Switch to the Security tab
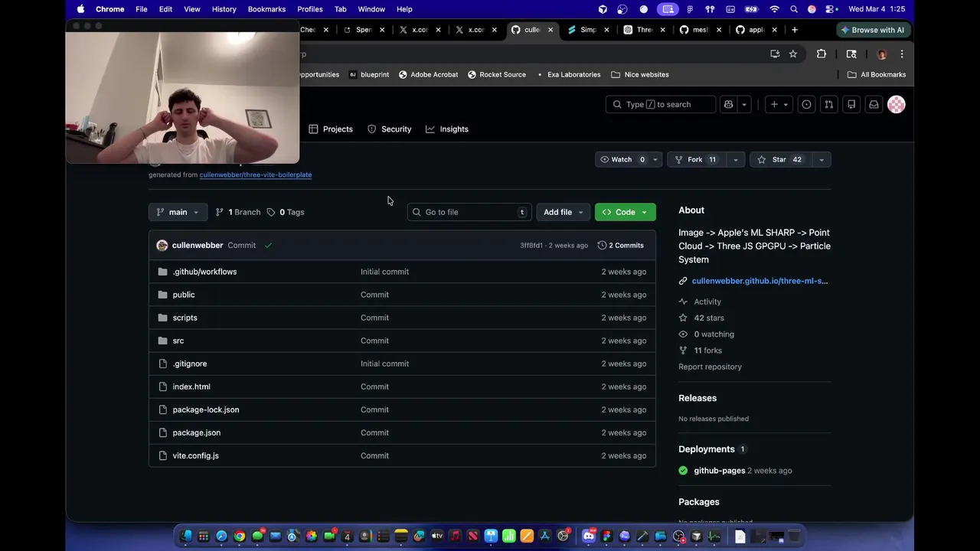Viewport: 980px width, 551px height. (390, 129)
